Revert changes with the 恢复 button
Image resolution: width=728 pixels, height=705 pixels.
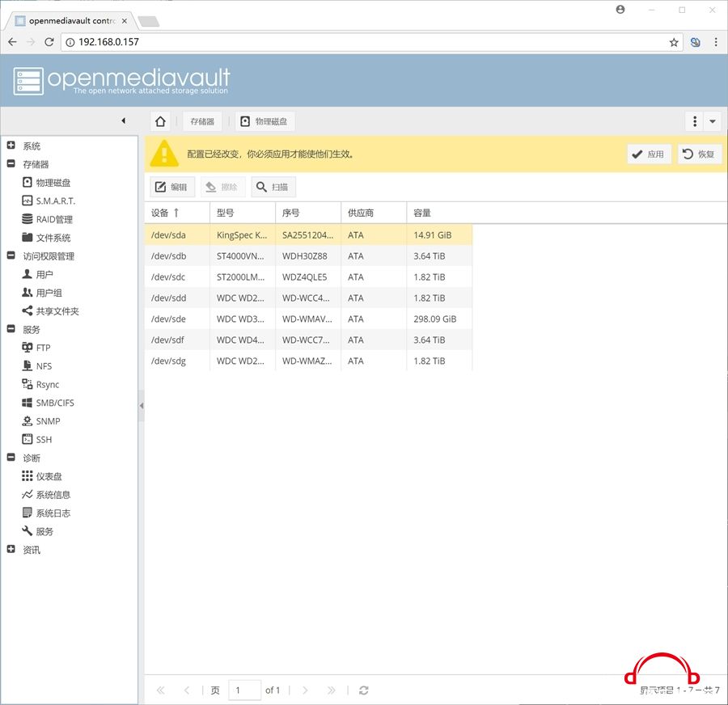click(x=700, y=154)
